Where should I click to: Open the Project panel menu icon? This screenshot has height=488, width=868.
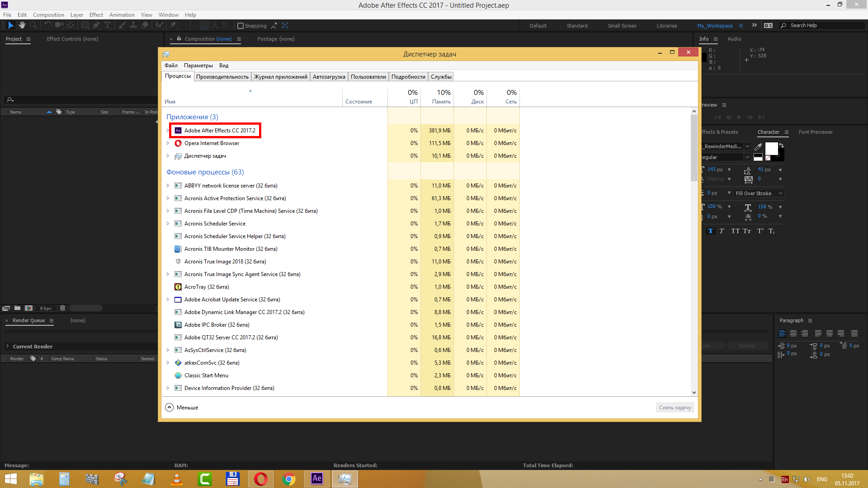click(x=28, y=39)
